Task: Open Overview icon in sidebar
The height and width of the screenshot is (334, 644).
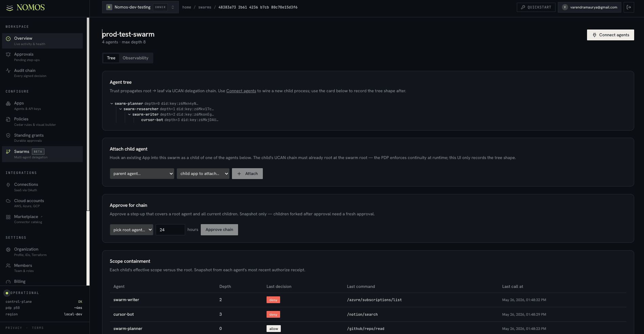Action: tap(8, 39)
